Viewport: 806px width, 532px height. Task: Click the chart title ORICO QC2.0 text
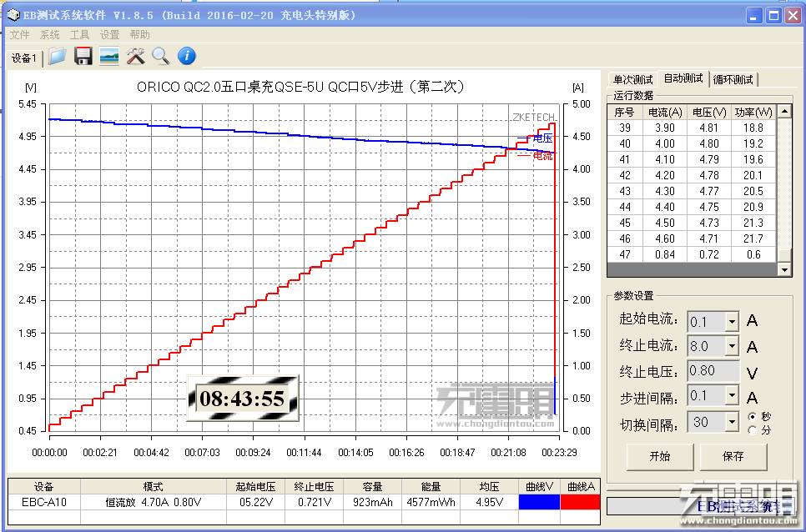tap(300, 86)
